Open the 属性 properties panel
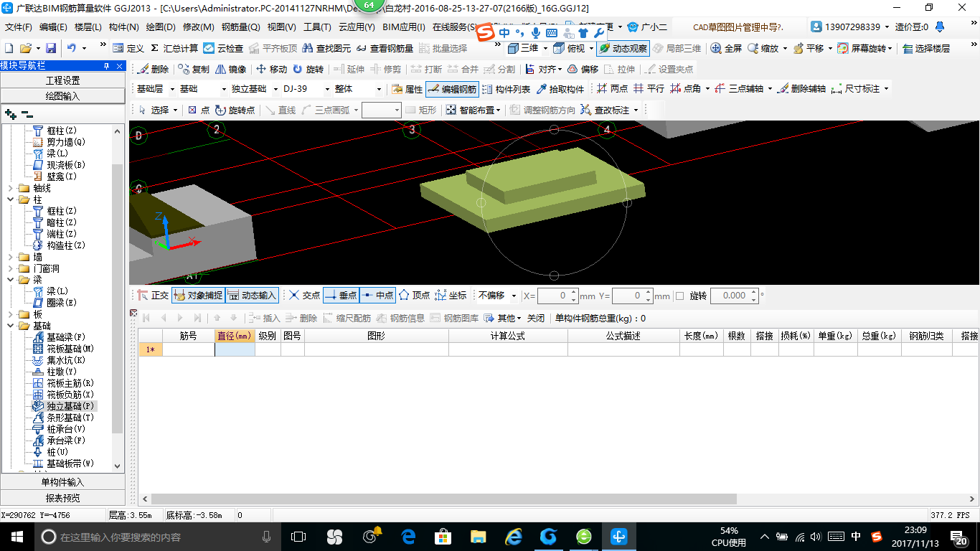 coord(407,89)
